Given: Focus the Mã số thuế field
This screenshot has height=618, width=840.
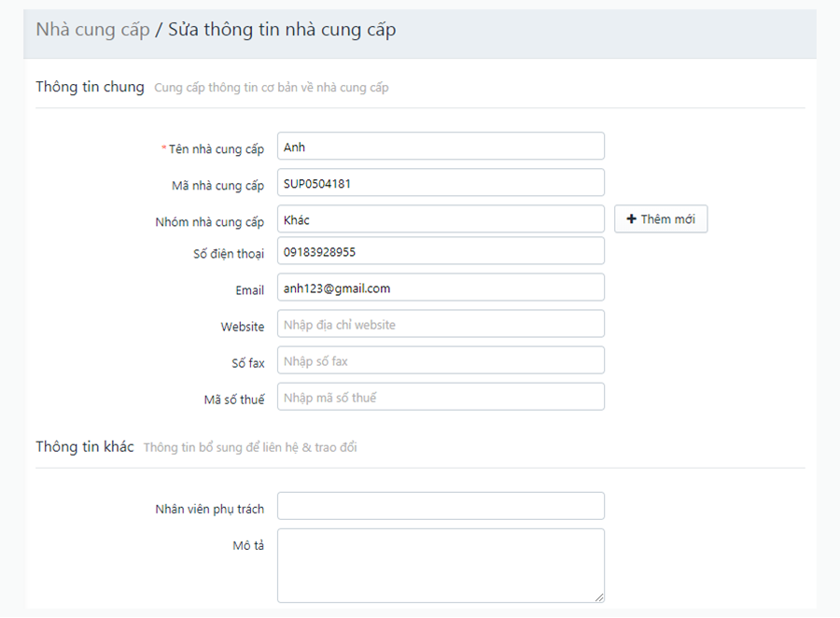Looking at the screenshot, I should pyautogui.click(x=441, y=397).
